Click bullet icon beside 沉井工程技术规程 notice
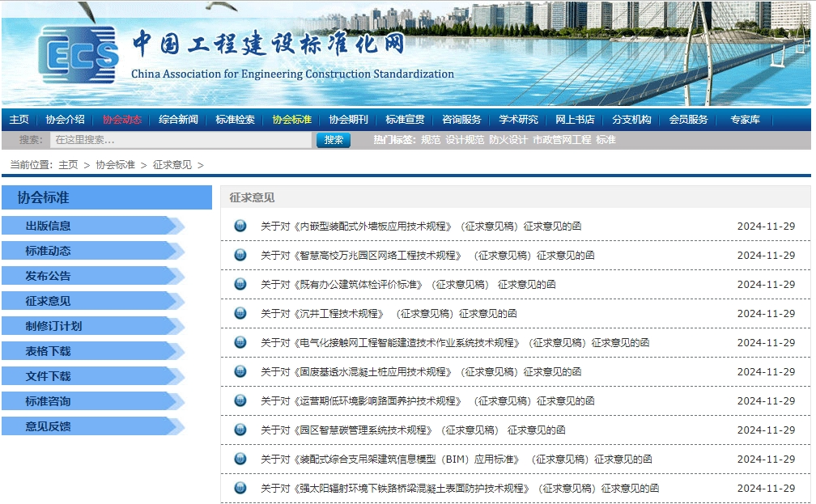The image size is (816, 504). point(240,313)
